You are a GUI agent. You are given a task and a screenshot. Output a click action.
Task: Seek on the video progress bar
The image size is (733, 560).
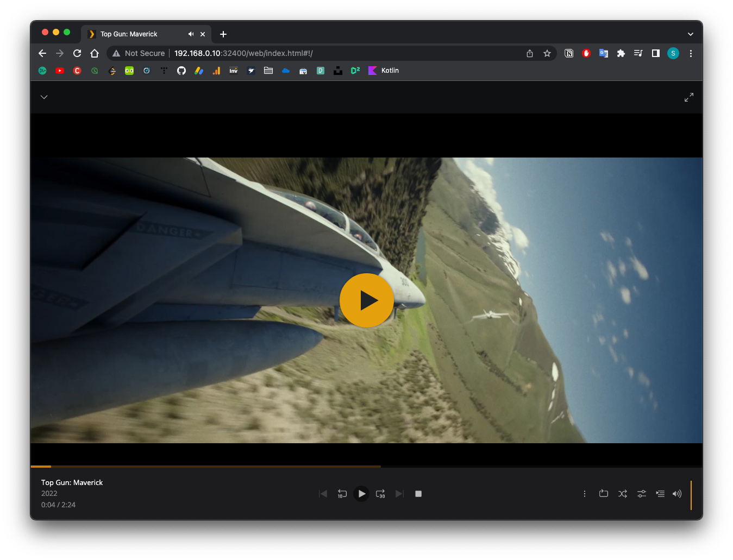tap(366, 466)
